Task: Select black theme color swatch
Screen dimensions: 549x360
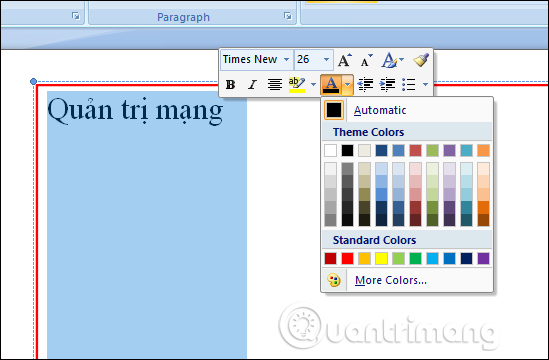Action: pos(347,151)
